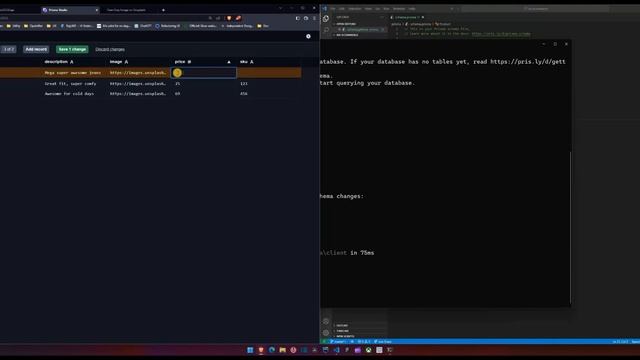The image size is (640, 360).
Task: Click the Live Share status bar item
Action: click(x=383, y=342)
